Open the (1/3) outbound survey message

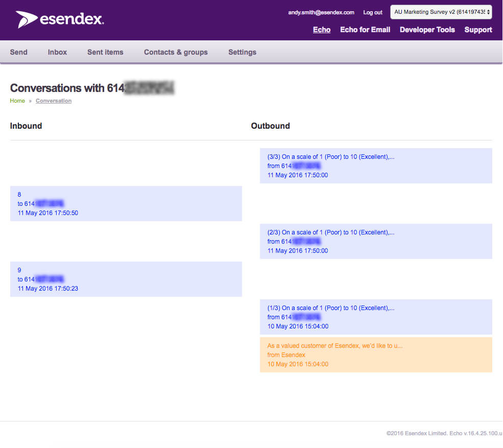[x=375, y=317]
